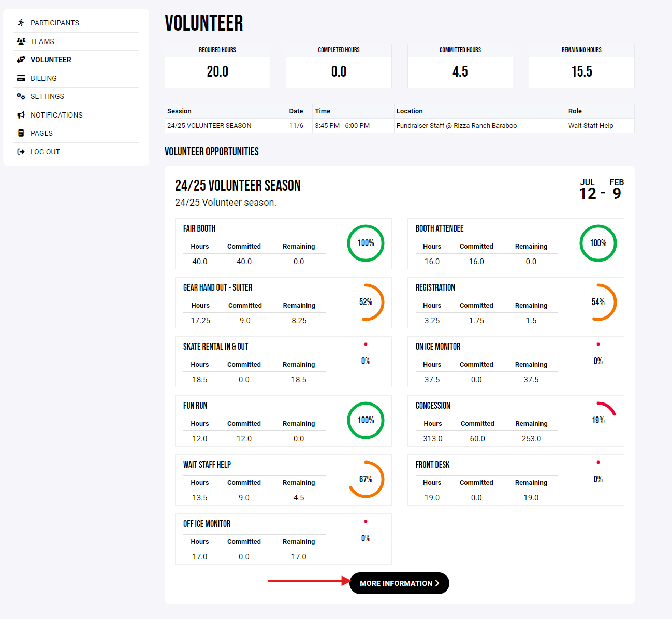
Task: Click the Gear Hand Out - Suiter title
Action: [x=217, y=287]
